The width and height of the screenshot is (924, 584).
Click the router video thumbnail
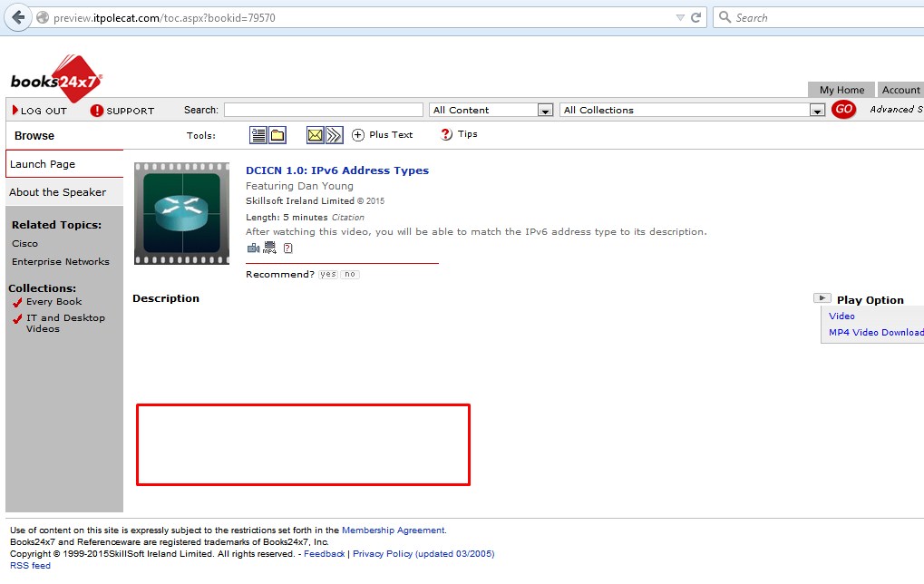pos(181,213)
